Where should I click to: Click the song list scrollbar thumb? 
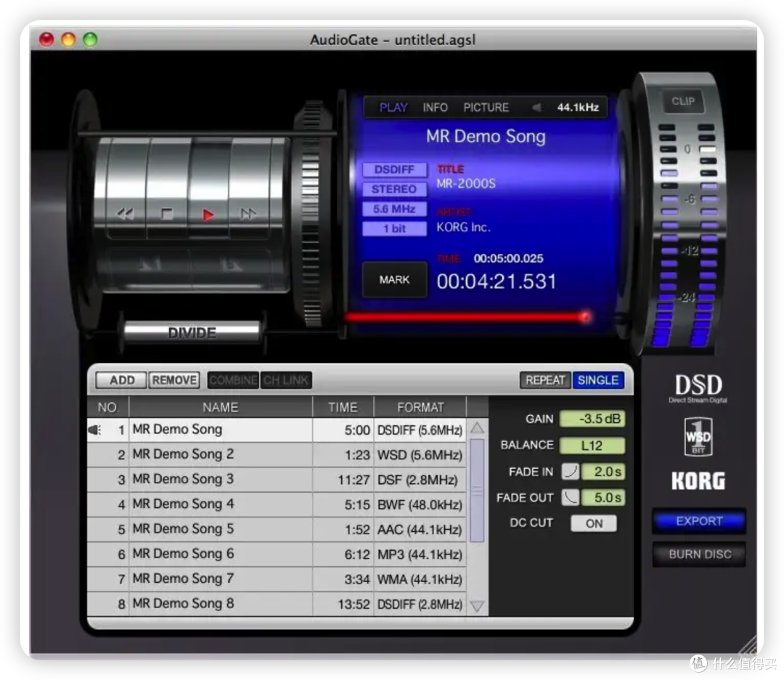click(x=477, y=490)
